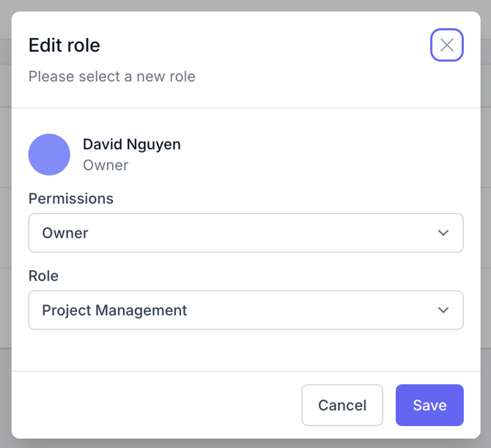Click the Owner subtitle under David Nguyen
The width and height of the screenshot is (491, 448).
click(106, 165)
